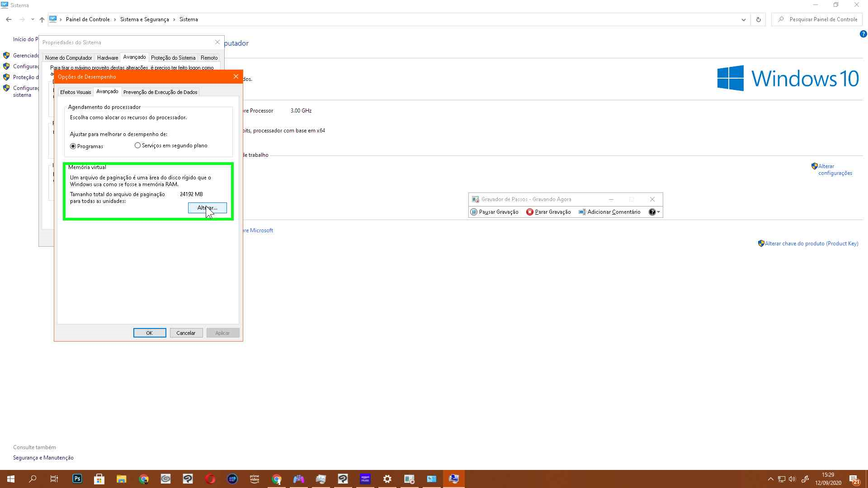Click the blue help question mark icon
The width and height of the screenshot is (868, 488).
[863, 34]
